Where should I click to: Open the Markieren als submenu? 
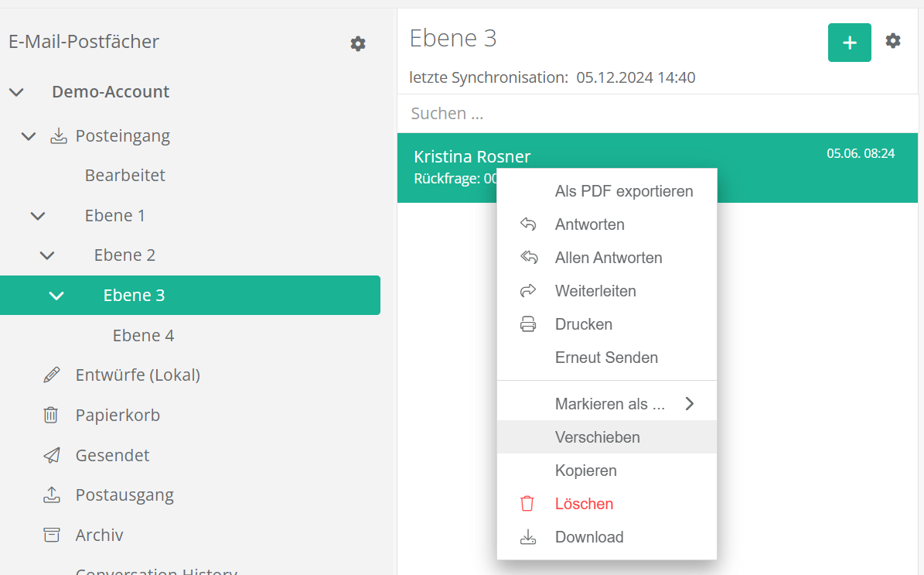point(609,404)
